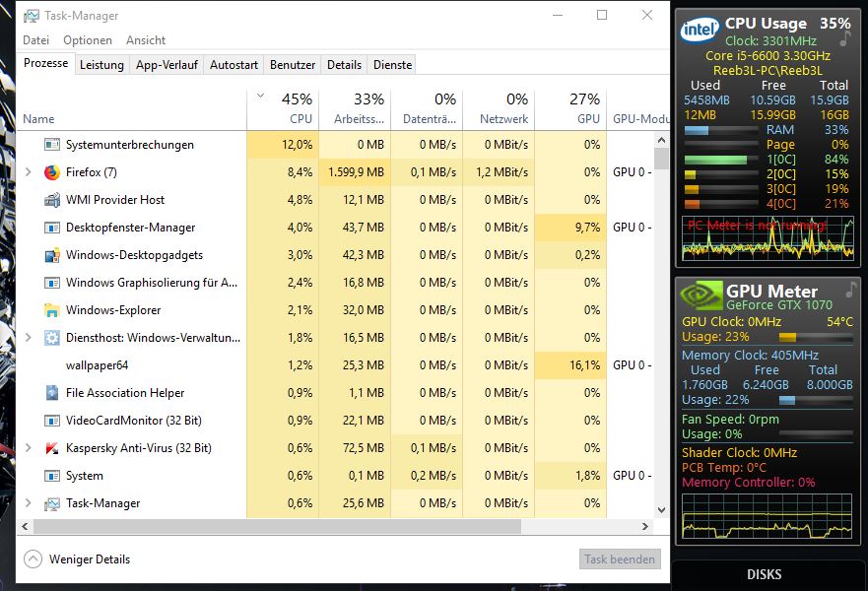Click the music note icon in GPU Meter
Screen dimensions: 868x591
point(851,289)
